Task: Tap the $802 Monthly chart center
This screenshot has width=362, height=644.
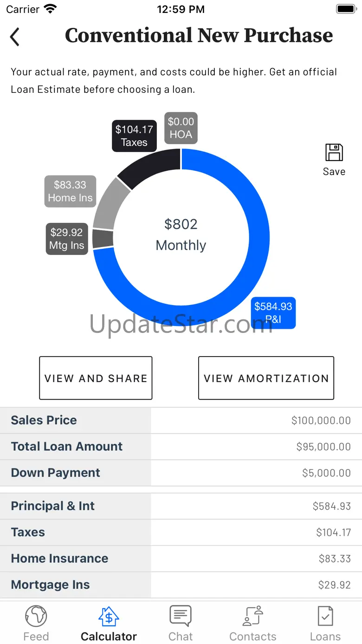Action: pyautogui.click(x=181, y=234)
